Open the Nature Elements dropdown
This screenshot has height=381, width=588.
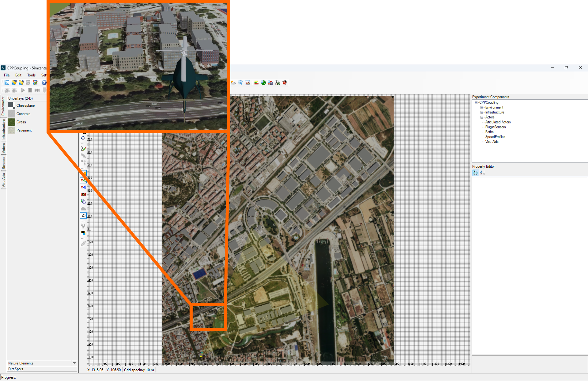74,363
